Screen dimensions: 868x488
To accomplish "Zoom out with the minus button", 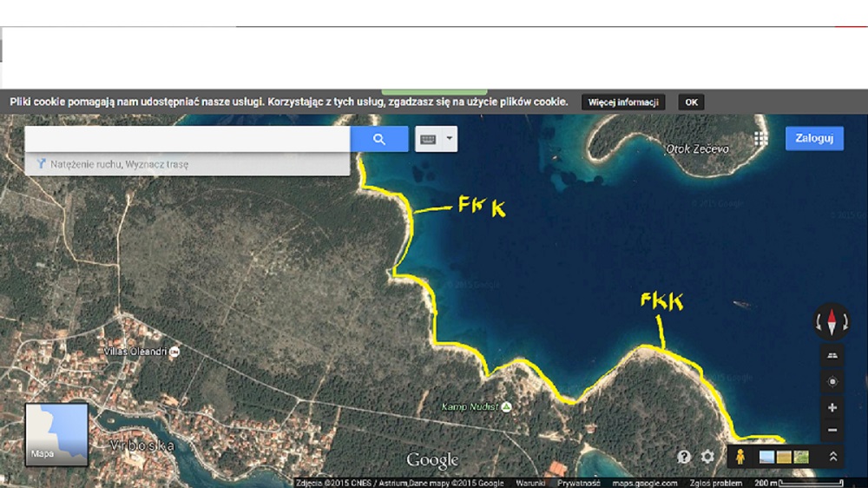I will (x=832, y=431).
